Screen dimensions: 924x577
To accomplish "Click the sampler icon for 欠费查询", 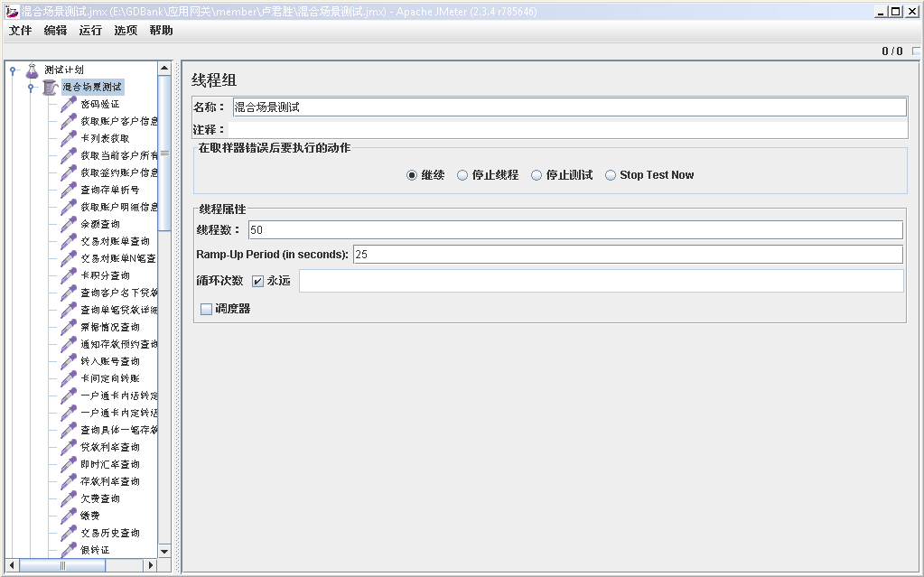I will (x=69, y=498).
